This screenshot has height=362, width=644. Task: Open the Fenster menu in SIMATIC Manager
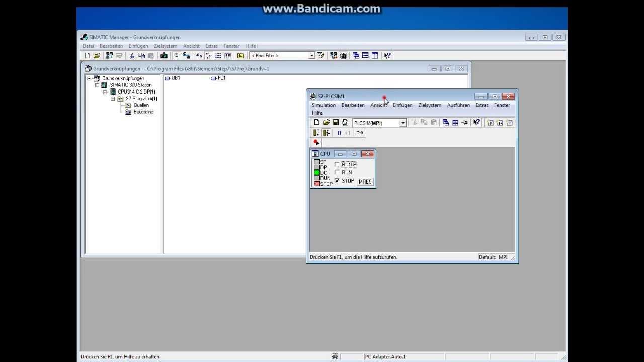click(x=231, y=46)
